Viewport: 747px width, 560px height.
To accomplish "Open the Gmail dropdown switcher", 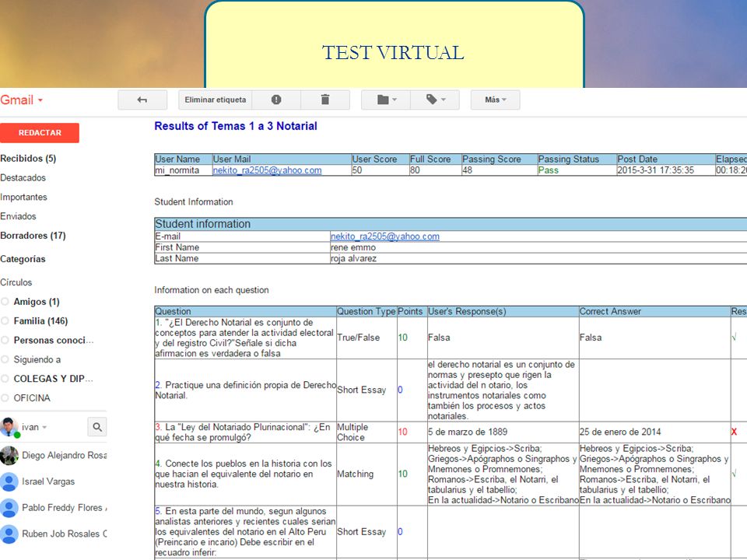I will [x=22, y=100].
